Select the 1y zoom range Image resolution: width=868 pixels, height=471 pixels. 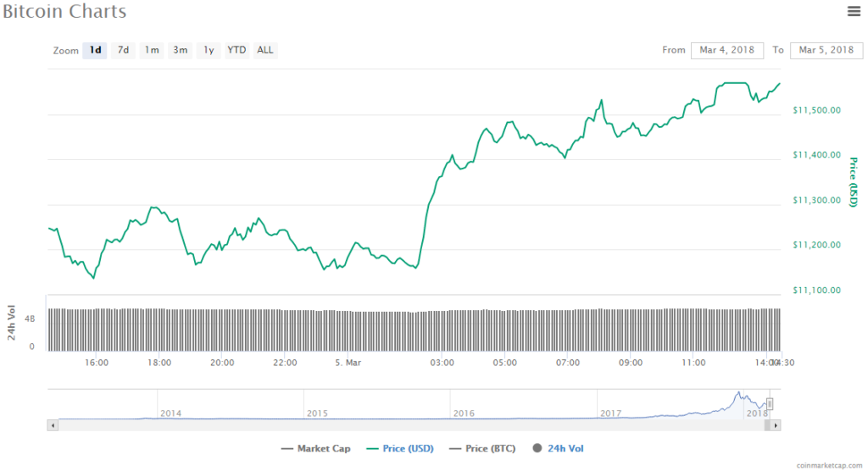[x=209, y=50]
